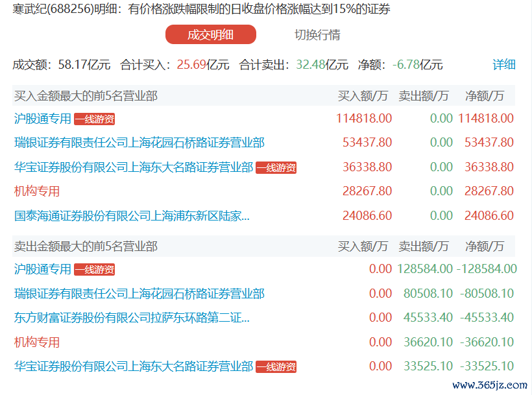Open 瑞银证券上海花园石桥路 in the sellers list
This screenshot has height=395, width=532.
click(139, 294)
